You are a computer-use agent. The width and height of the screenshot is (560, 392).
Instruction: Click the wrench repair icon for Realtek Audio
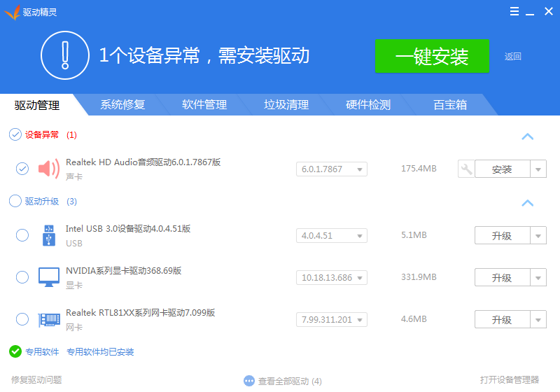click(466, 169)
